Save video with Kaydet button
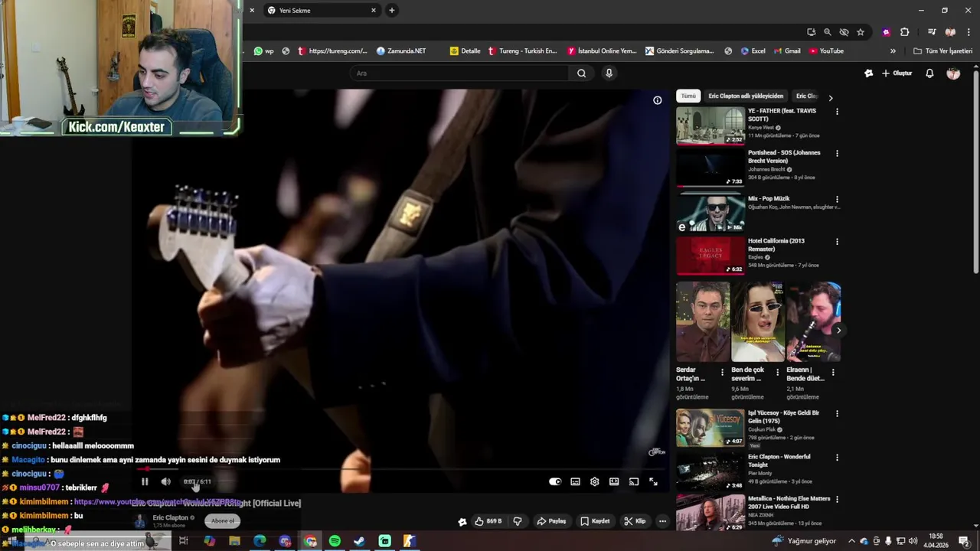Screen dimensions: 980x551 point(595,521)
